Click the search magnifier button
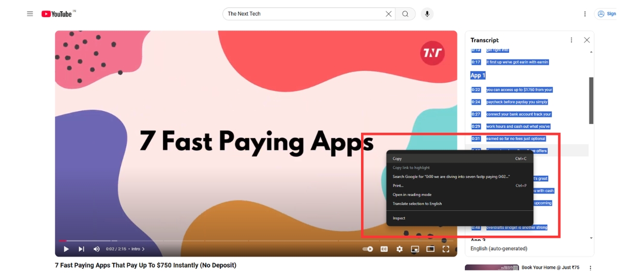 pyautogui.click(x=406, y=14)
